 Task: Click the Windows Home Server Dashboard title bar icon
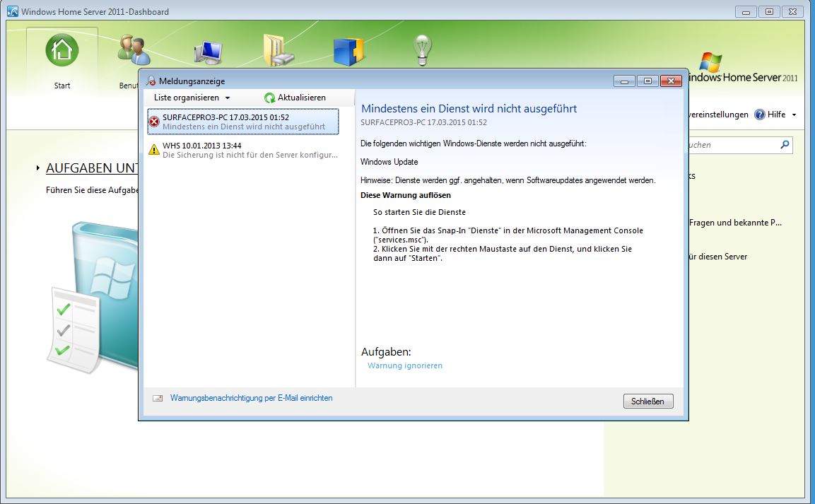(13, 11)
